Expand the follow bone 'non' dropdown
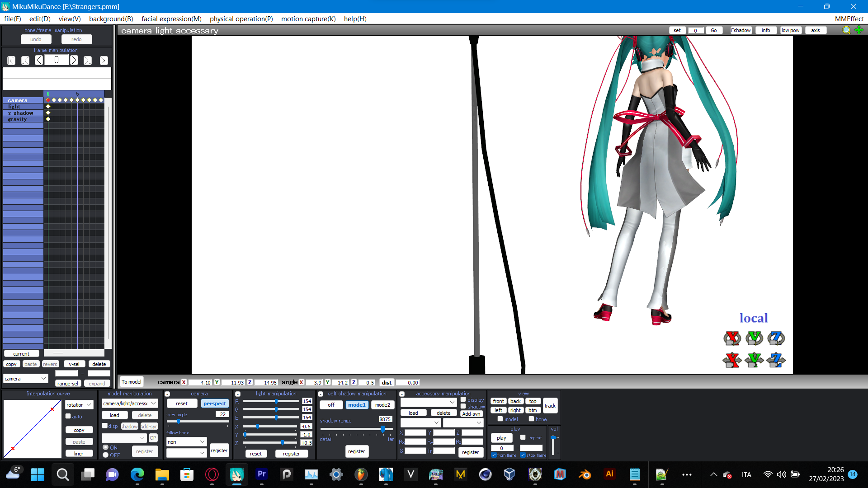 [186, 442]
